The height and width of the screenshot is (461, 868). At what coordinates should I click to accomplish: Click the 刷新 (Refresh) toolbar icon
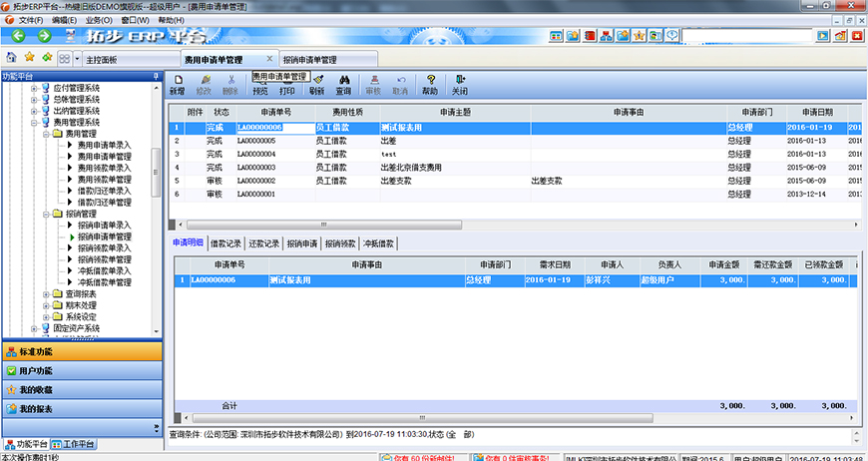[x=317, y=84]
